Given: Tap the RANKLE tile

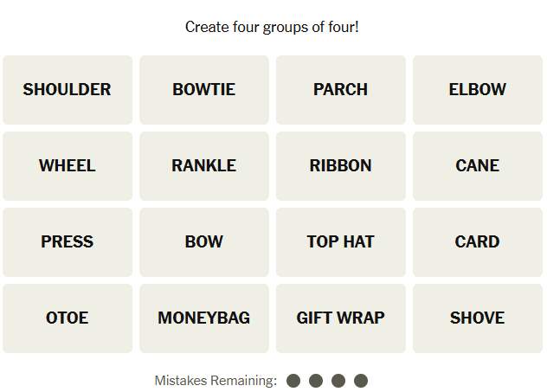Looking at the screenshot, I should point(204,166).
